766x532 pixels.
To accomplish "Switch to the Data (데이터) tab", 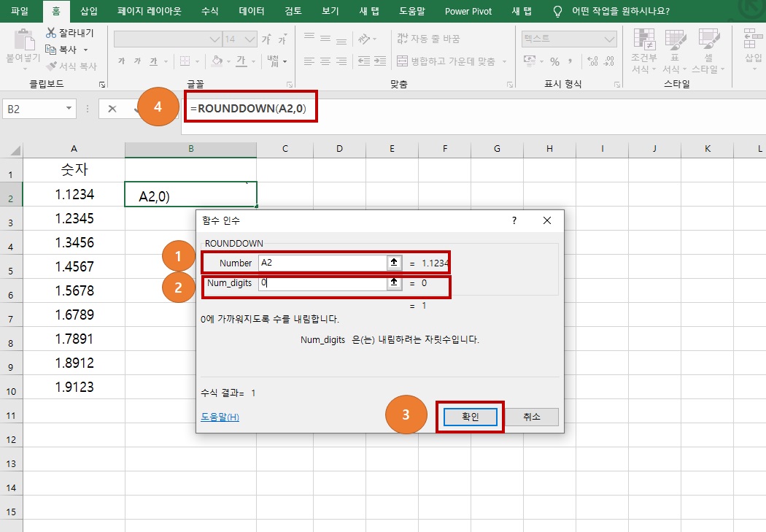I will 252,11.
